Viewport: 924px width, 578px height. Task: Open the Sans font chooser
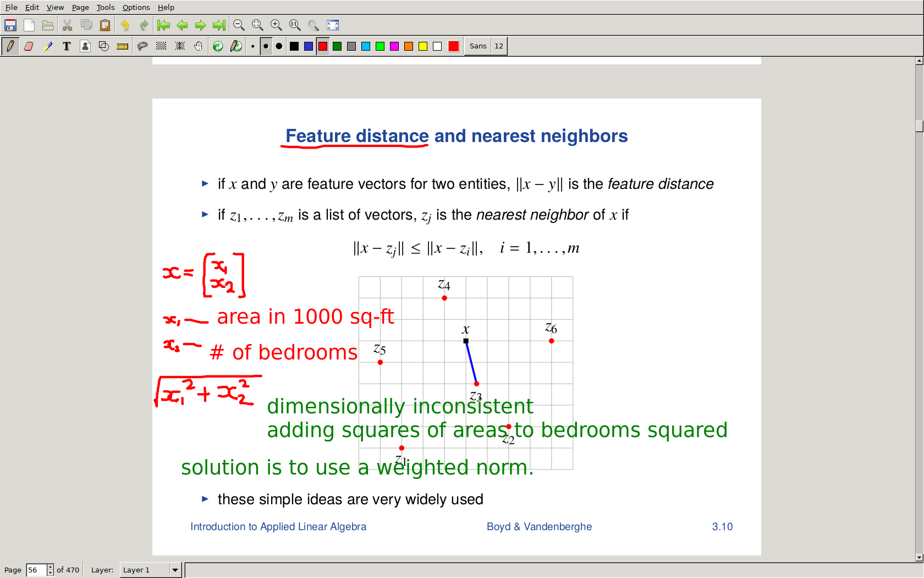[x=477, y=46]
